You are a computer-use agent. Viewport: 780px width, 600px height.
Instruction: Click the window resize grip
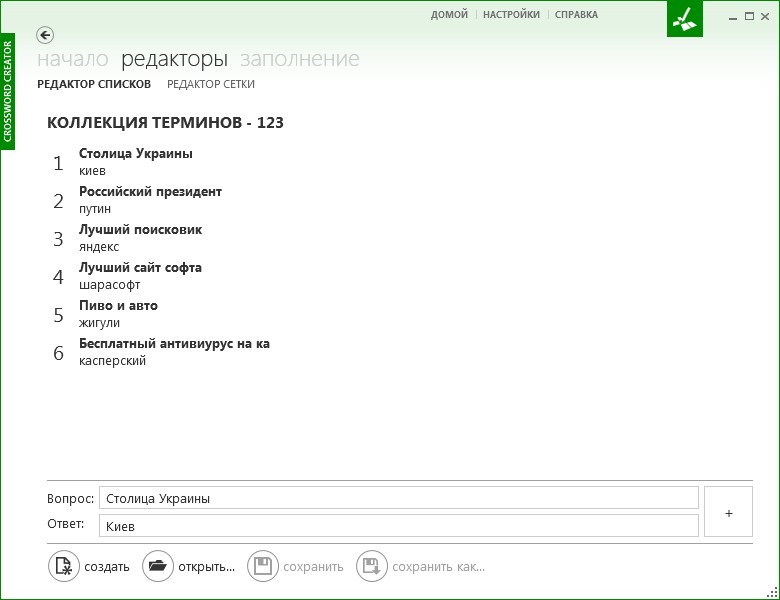(x=772, y=592)
